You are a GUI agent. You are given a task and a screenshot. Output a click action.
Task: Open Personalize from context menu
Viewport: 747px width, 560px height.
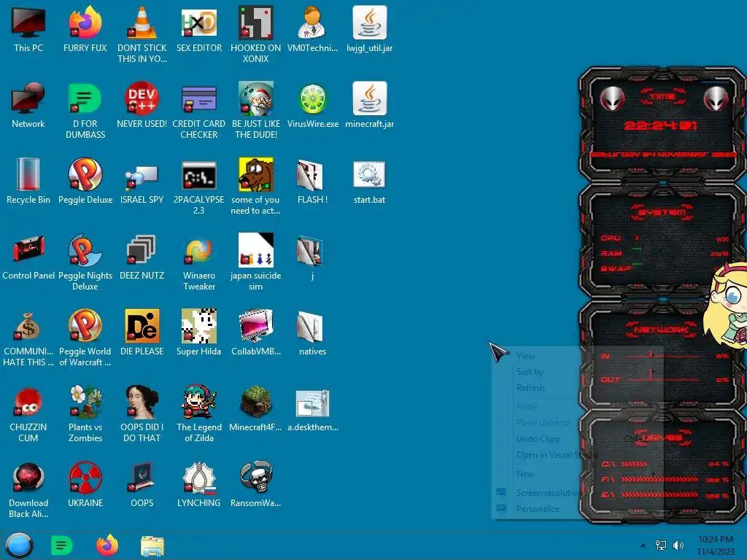pos(536,508)
